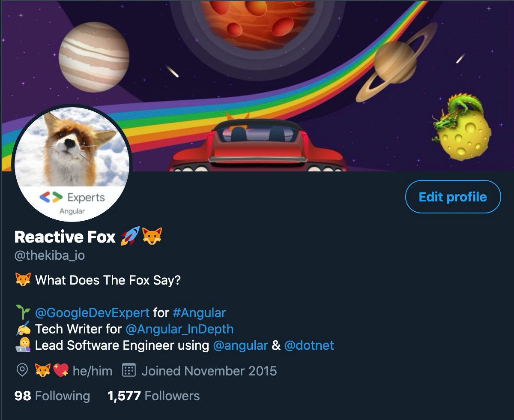The image size is (514, 420).
Task: Click the Edit profile button
Action: tap(453, 197)
